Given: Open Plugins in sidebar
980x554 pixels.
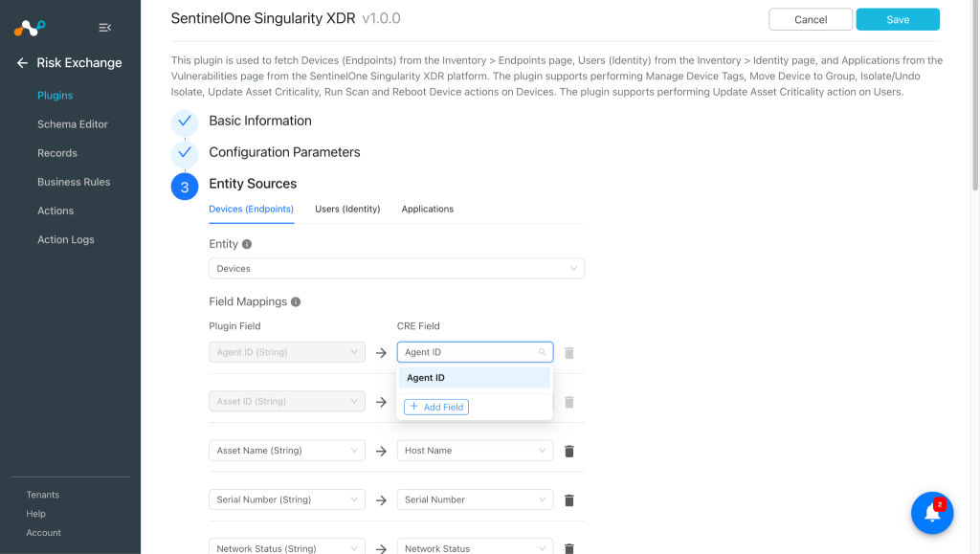Looking at the screenshot, I should coord(55,96).
